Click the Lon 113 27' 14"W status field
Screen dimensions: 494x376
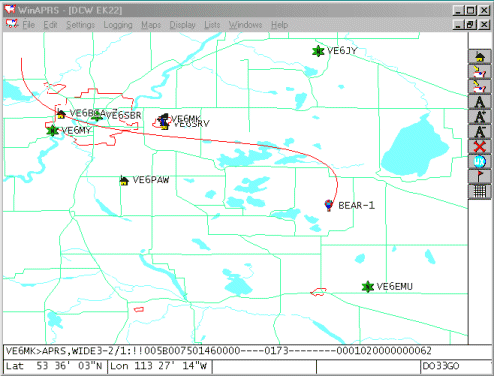[x=159, y=366]
